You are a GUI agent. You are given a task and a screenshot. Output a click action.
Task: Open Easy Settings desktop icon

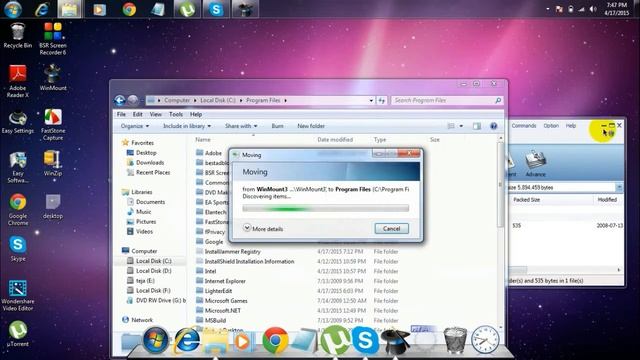(18, 122)
